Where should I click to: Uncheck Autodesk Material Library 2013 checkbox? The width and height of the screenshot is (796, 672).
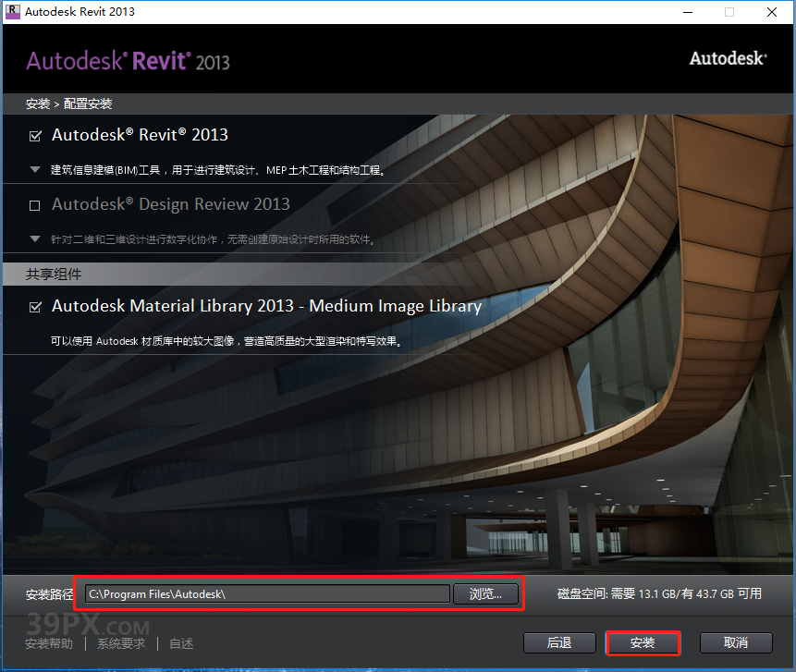point(35,306)
